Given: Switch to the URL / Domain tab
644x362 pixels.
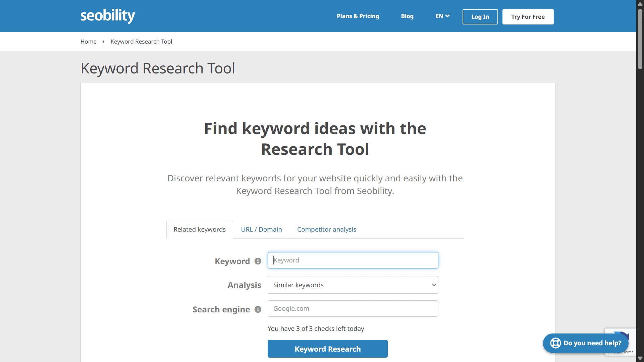Looking at the screenshot, I should [262, 229].
